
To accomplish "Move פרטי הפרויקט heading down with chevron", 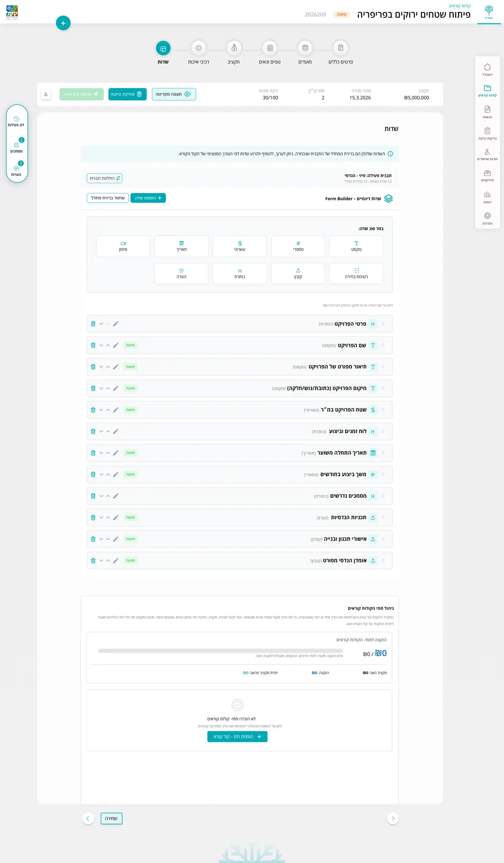I will coord(101,324).
